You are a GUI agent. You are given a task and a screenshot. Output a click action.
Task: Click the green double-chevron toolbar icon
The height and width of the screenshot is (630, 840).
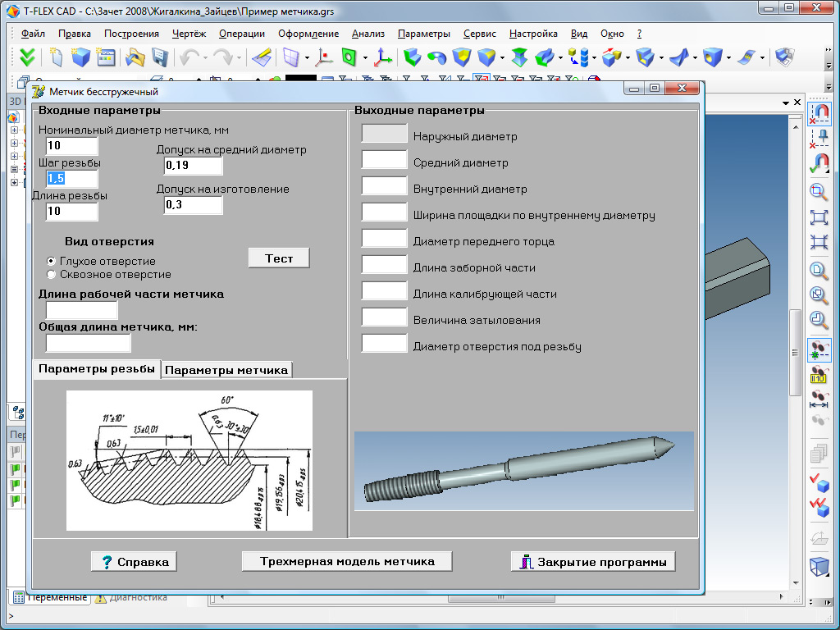point(27,57)
